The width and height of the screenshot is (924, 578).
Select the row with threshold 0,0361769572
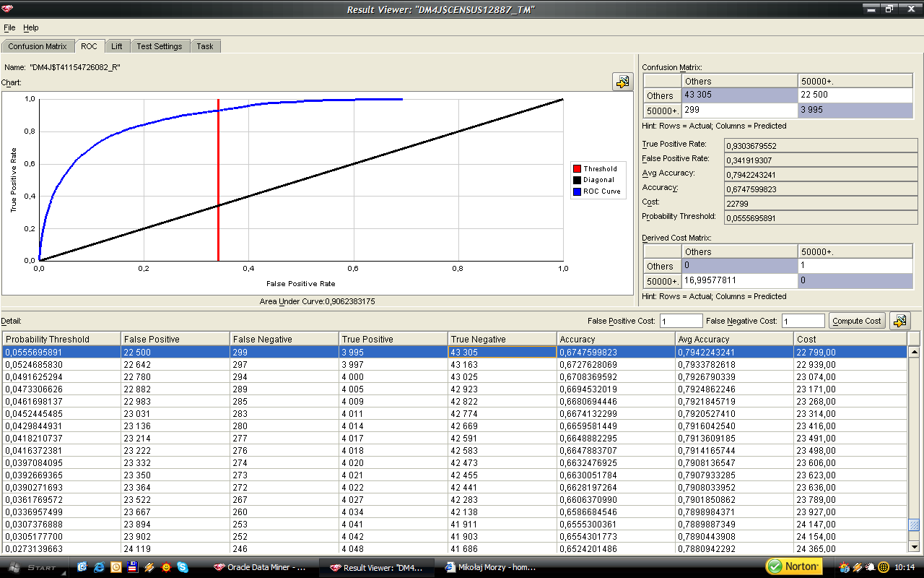tap(454, 500)
